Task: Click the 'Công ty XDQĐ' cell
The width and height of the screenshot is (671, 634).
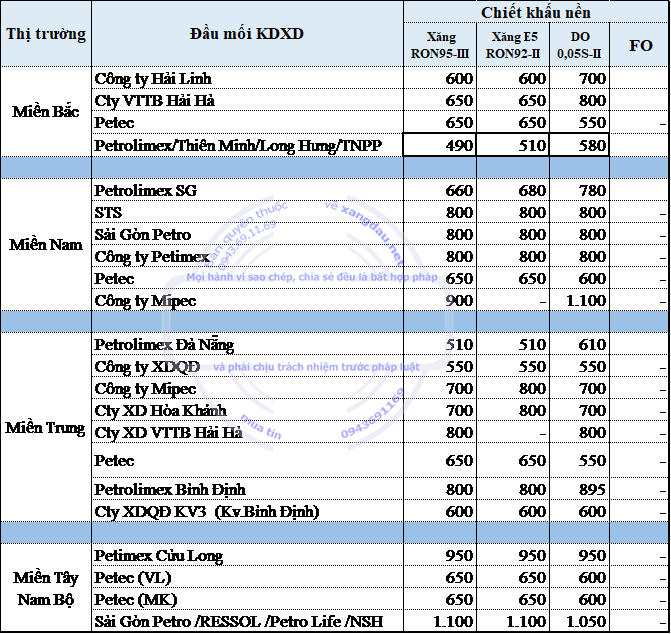Action: click(x=247, y=366)
